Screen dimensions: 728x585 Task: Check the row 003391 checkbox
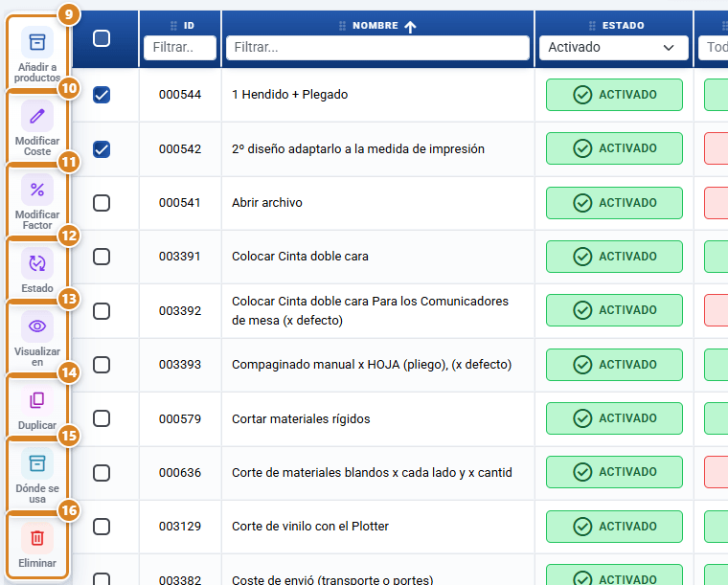point(102,257)
